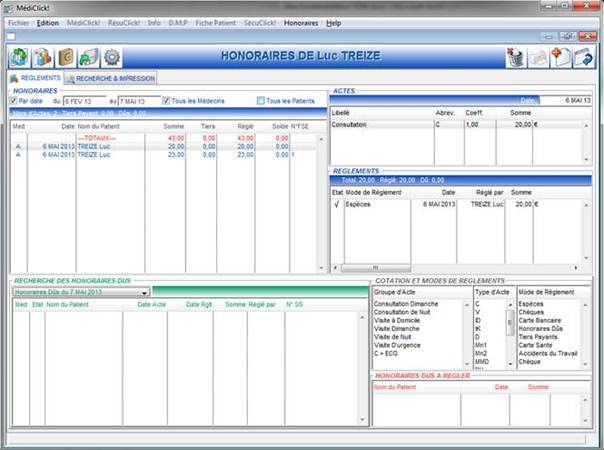The image size is (604, 450).
Task: Click the checkmark status of Espèces payment
Action: [x=337, y=204]
